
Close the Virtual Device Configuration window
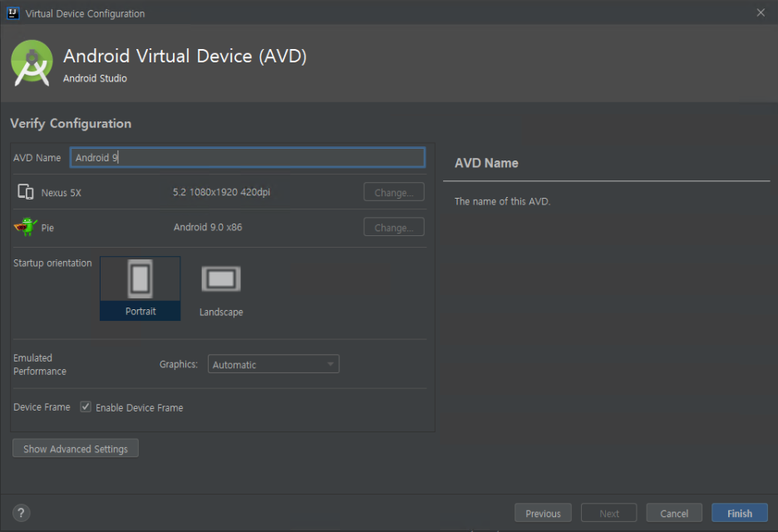click(x=761, y=13)
